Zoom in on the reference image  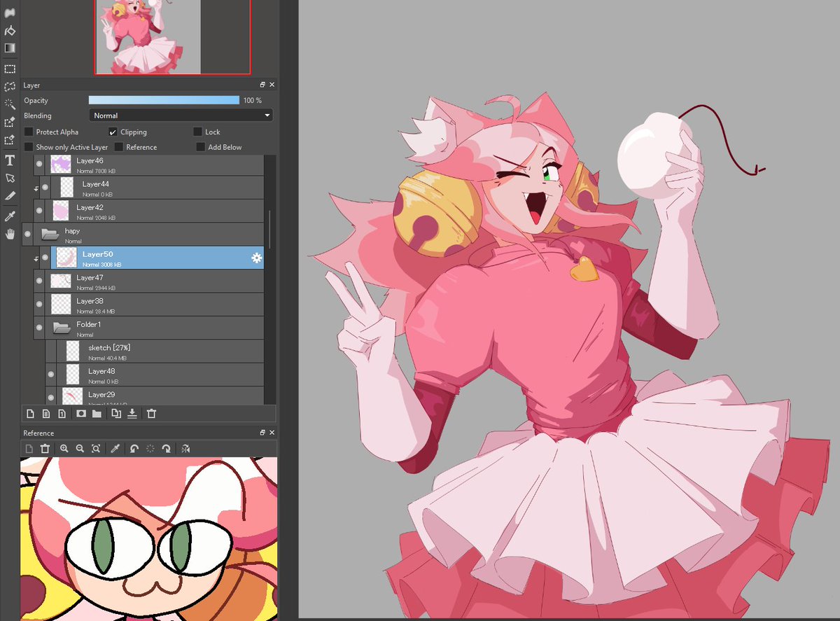point(64,449)
